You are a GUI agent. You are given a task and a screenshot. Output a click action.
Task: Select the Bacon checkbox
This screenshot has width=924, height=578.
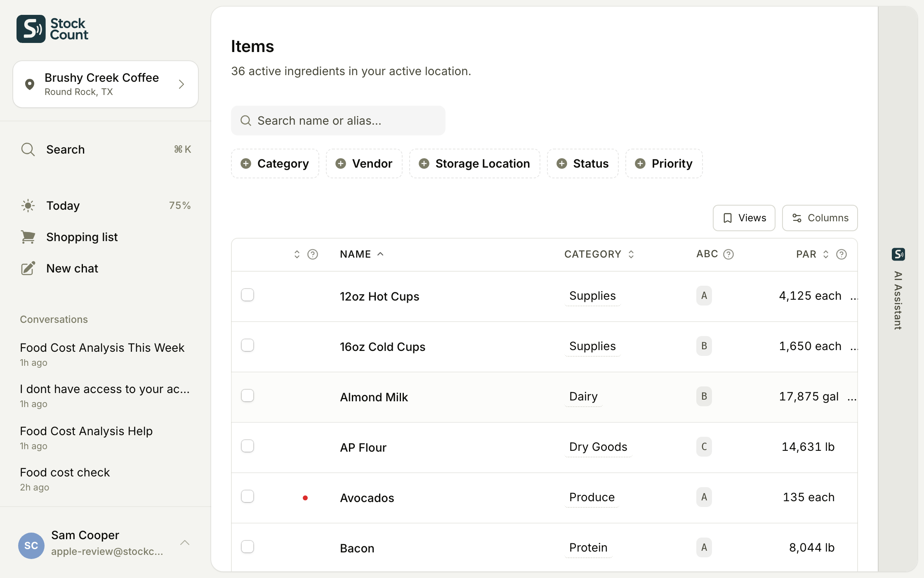point(247,547)
